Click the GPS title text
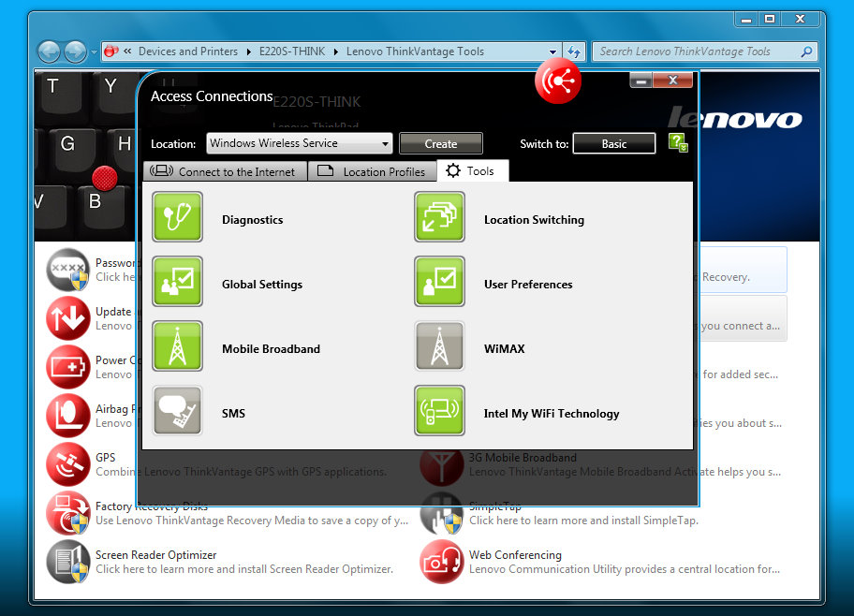 click(x=106, y=458)
